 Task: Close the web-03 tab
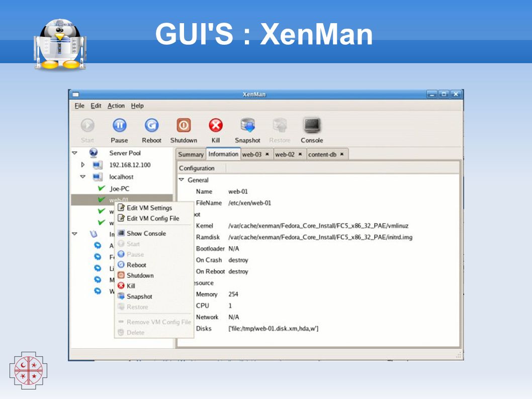(268, 154)
